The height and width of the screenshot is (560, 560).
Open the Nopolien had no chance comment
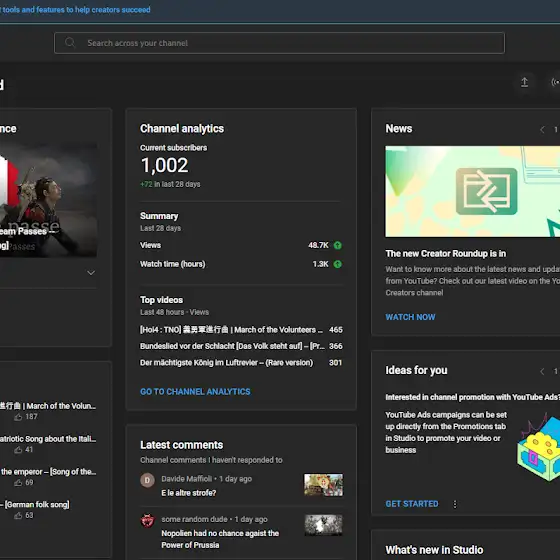point(220,539)
